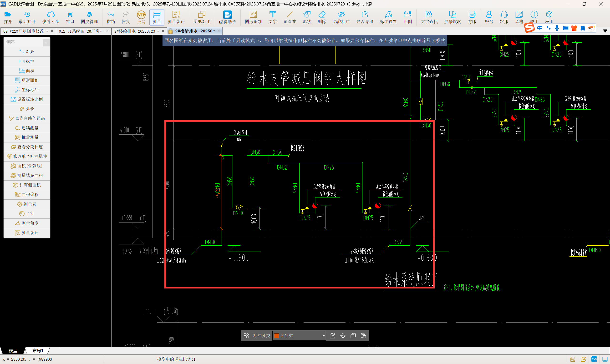Click the orange 未分类 color swatch
610x364 pixels.
[x=276, y=336]
